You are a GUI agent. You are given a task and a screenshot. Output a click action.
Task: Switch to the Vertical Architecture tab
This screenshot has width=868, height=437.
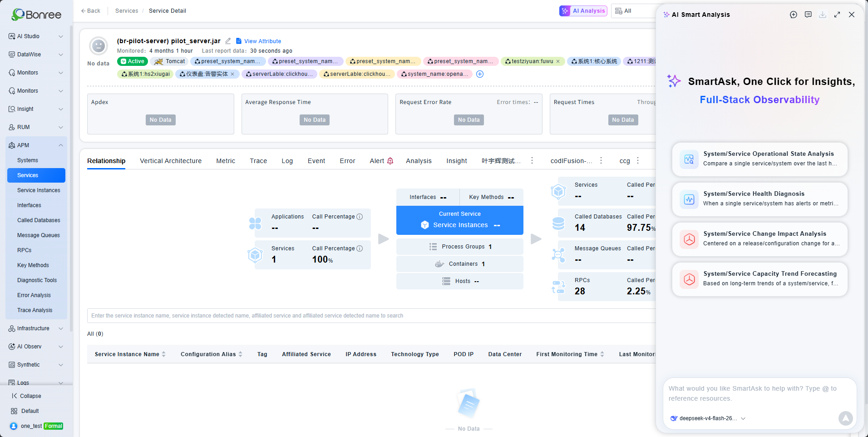pos(171,161)
